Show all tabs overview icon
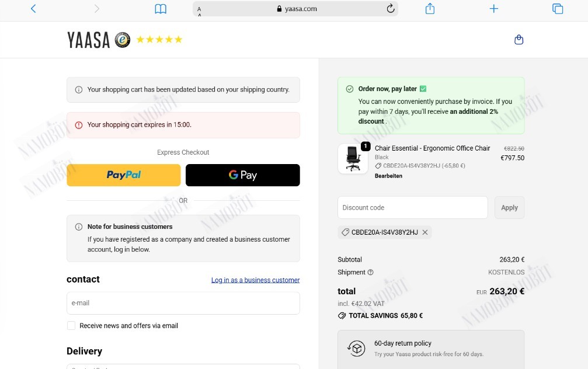This screenshot has width=588, height=369. click(x=558, y=9)
